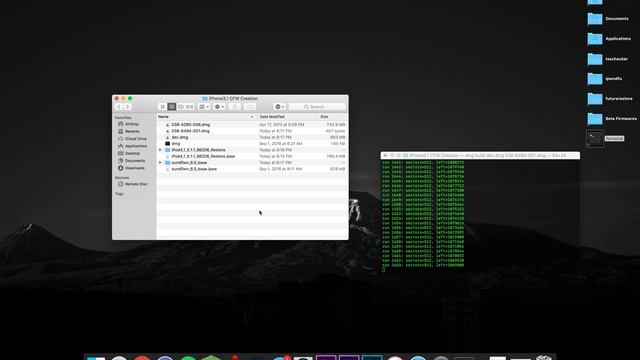Open Desktop in the Finder sidebar
This screenshot has width=640, height=360.
click(x=129, y=153)
